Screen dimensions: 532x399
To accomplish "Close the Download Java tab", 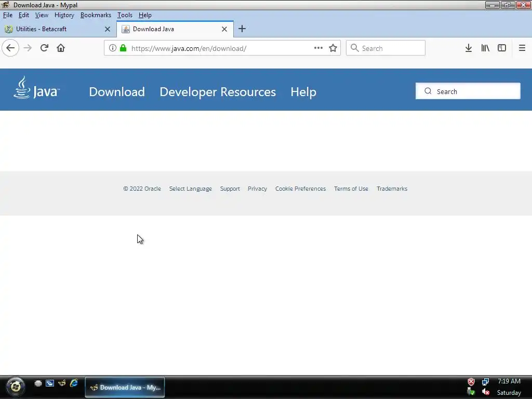I will click(x=224, y=29).
